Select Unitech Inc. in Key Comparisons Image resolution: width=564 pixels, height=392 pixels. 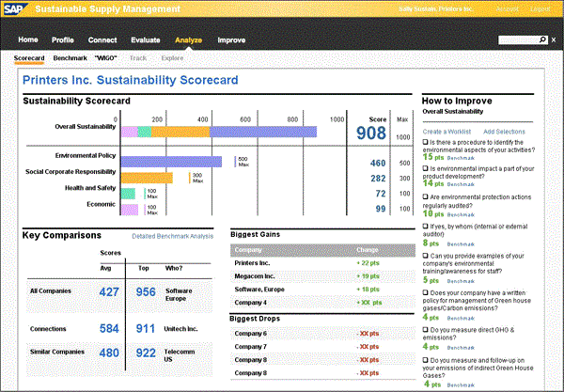pos(180,329)
